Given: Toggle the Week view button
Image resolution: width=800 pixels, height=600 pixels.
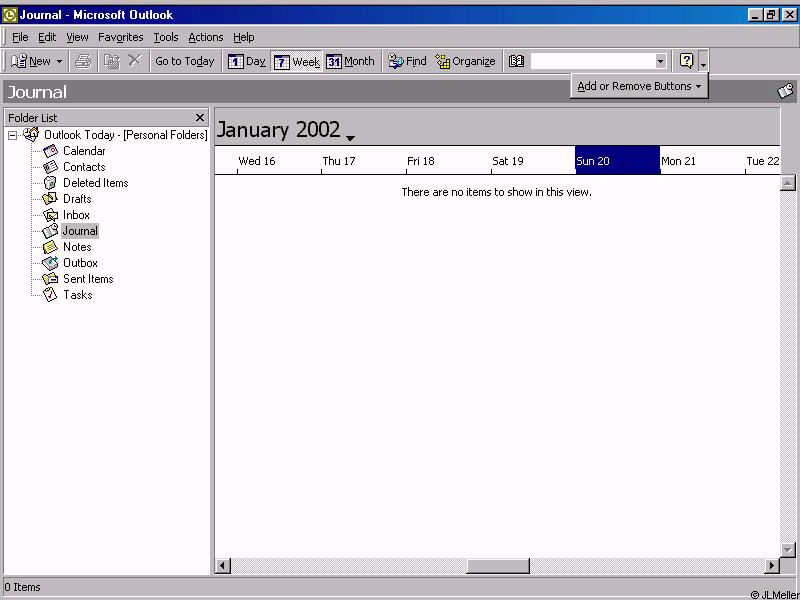Looking at the screenshot, I should tap(296, 62).
